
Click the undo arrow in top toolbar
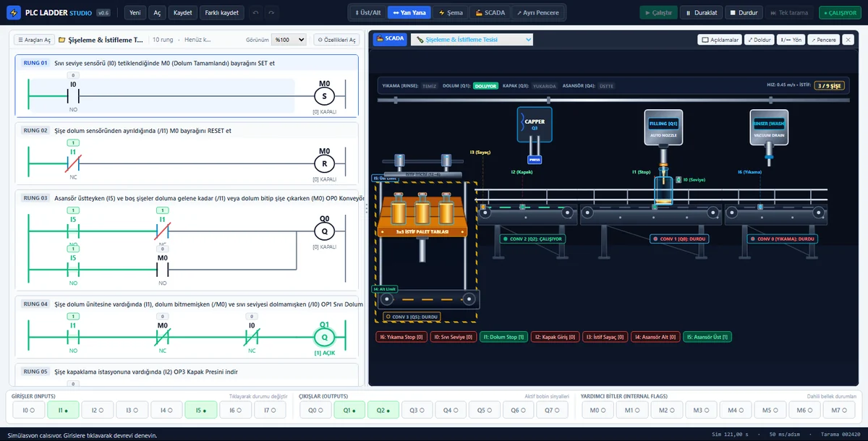point(255,13)
